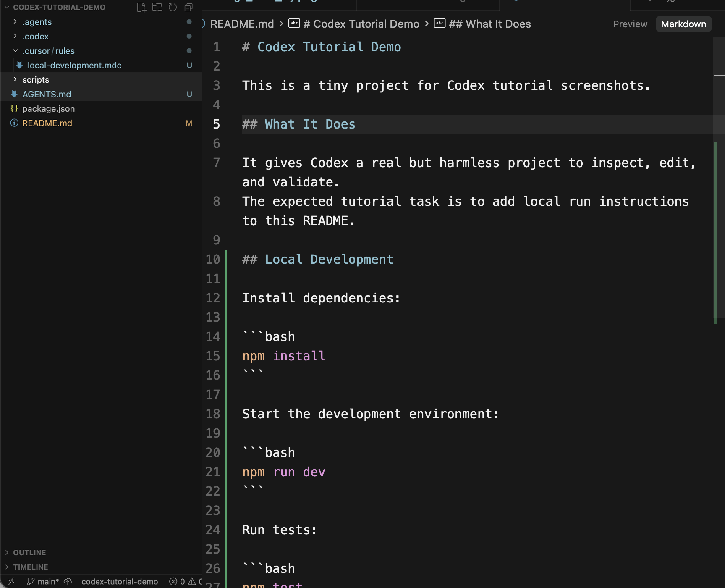Click the info icon beside README.md in explorer
The width and height of the screenshot is (725, 588).
(14, 123)
